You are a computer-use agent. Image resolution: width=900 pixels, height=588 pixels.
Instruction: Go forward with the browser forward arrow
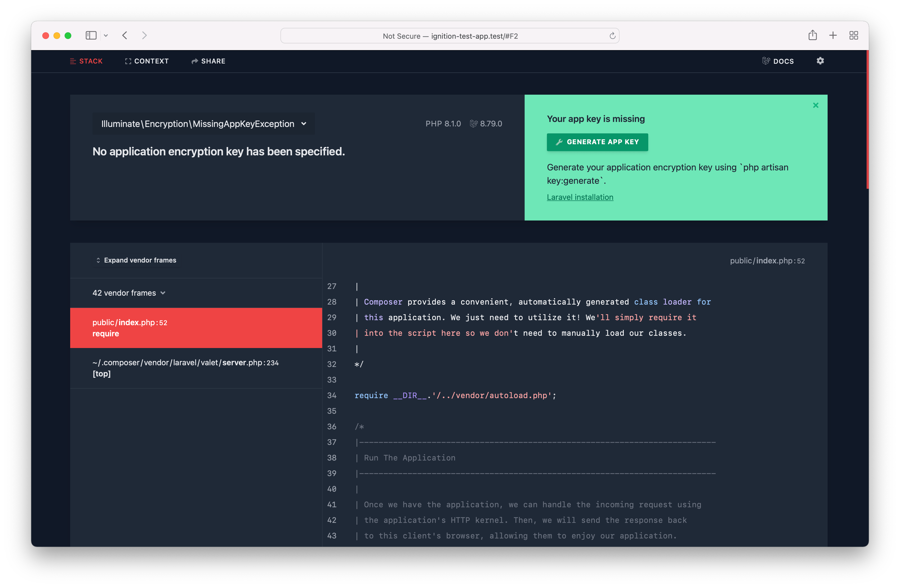click(144, 36)
